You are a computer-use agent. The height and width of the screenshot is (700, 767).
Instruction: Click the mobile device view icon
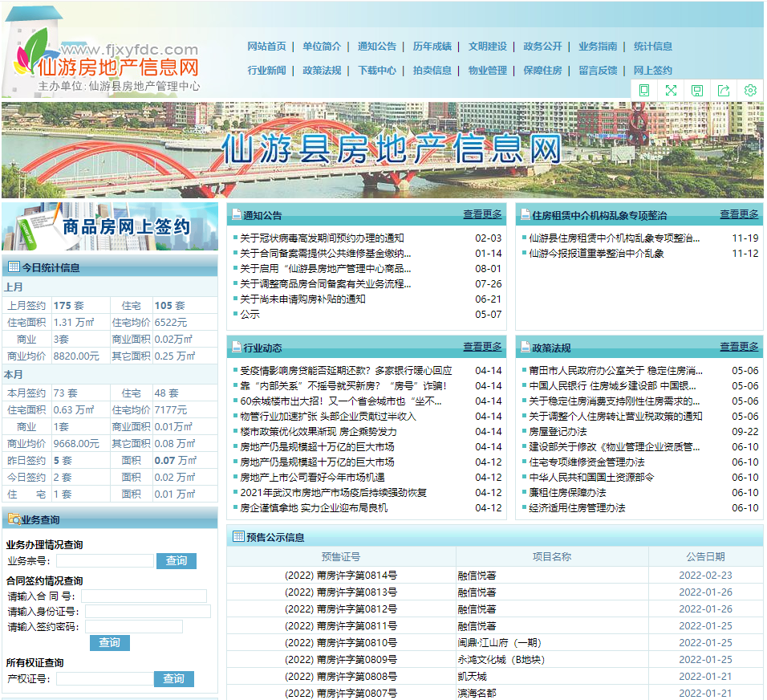click(644, 91)
